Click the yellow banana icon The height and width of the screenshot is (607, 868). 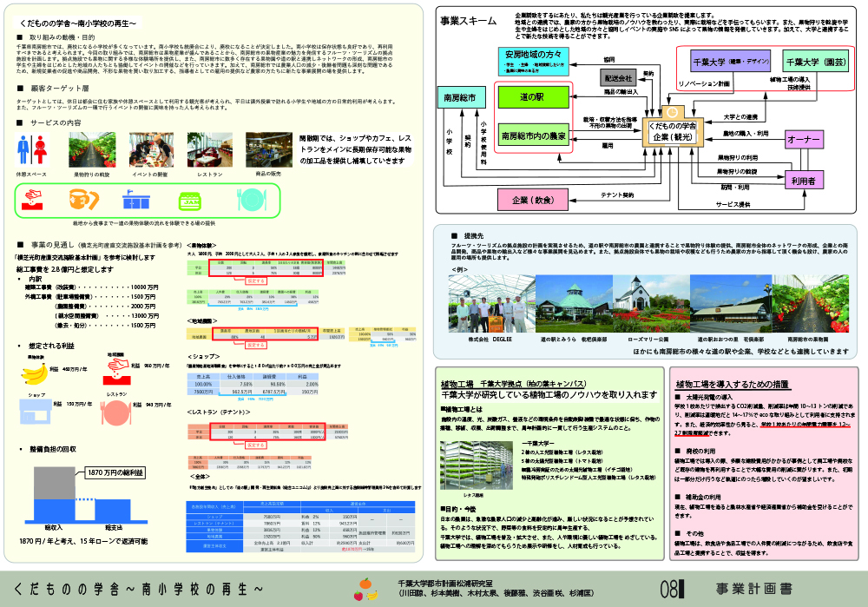pyautogui.click(x=34, y=373)
